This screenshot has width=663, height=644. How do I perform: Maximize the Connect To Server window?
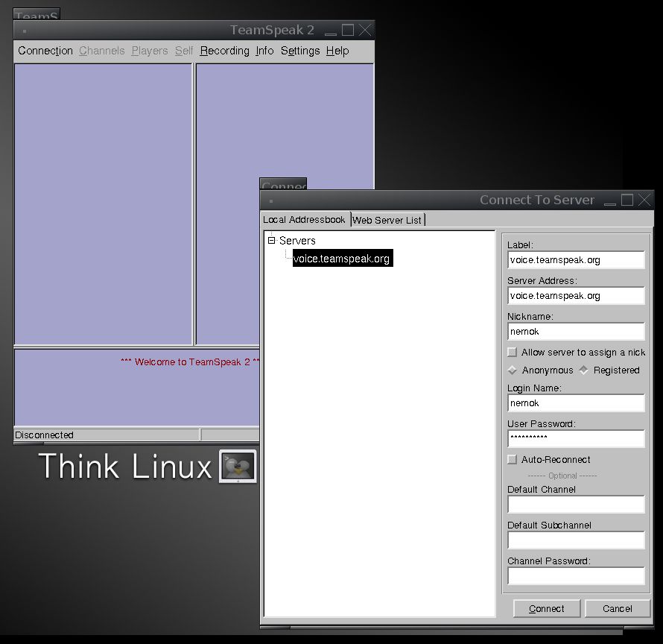pos(627,200)
